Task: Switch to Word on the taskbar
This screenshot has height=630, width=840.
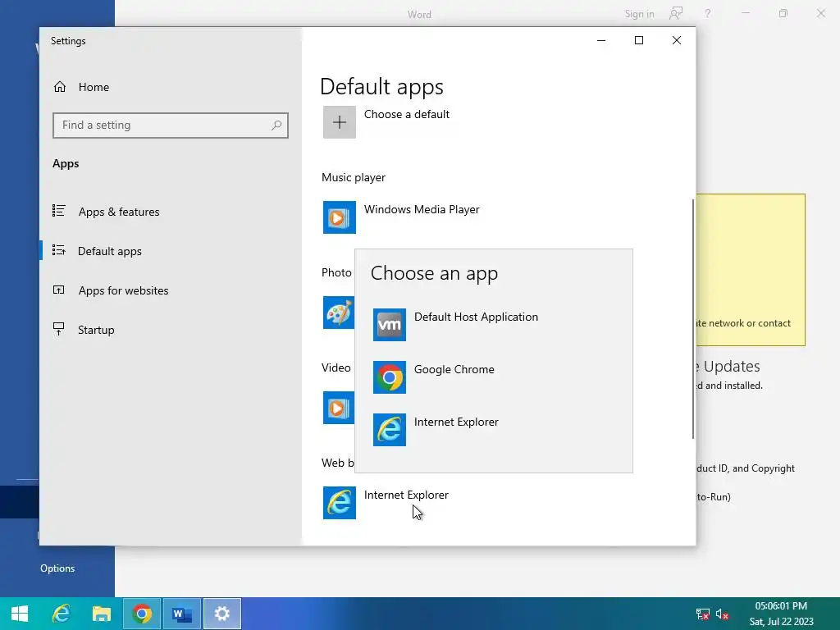Action: [x=182, y=614]
